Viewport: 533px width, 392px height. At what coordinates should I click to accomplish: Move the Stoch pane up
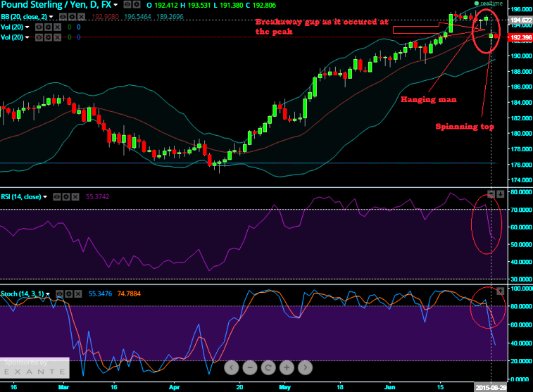click(501, 291)
